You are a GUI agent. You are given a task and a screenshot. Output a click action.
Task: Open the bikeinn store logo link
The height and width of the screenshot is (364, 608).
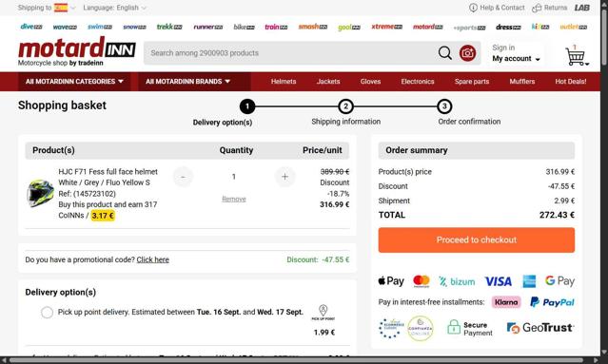click(244, 27)
